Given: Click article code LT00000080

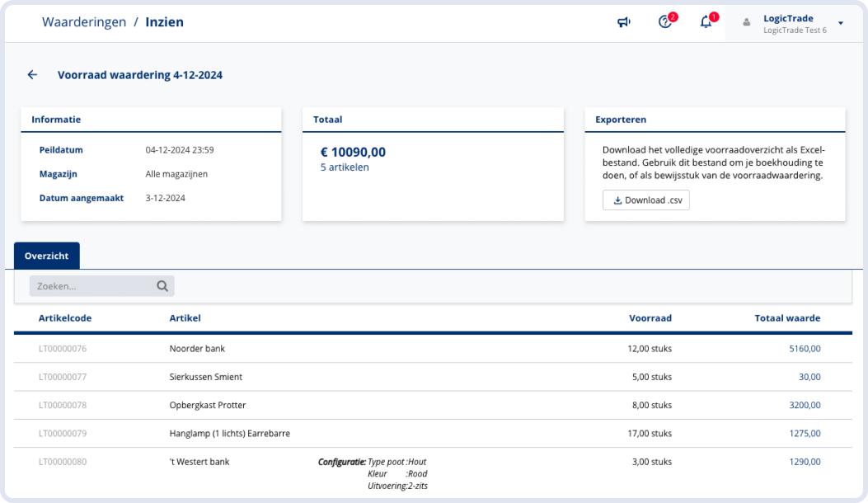Looking at the screenshot, I should [x=63, y=462].
